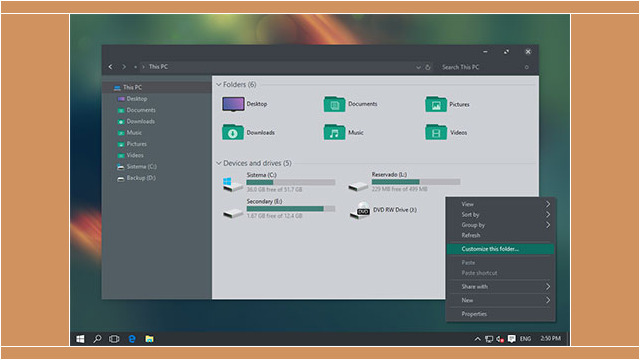Click the taskbar search magnifier

97,339
